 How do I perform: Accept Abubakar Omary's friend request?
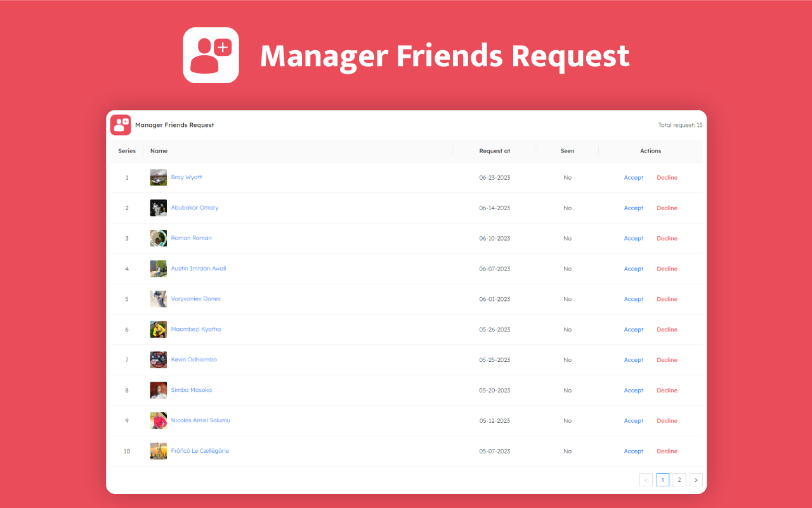coord(633,208)
